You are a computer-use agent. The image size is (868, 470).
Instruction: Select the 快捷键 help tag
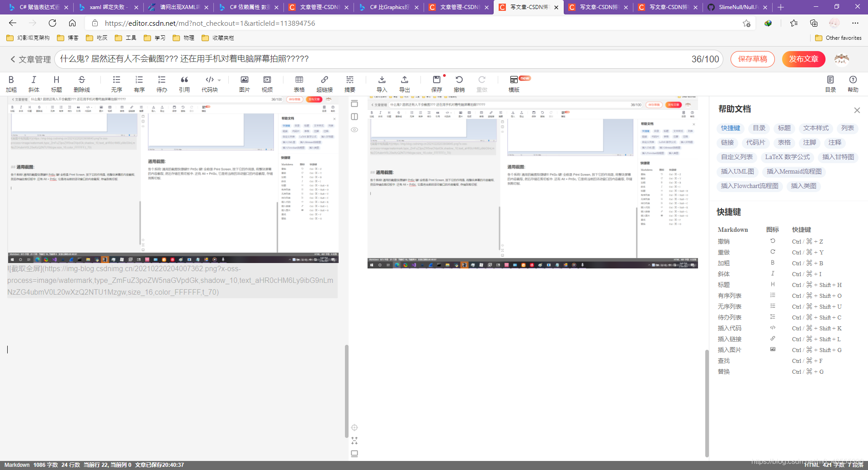(731, 128)
